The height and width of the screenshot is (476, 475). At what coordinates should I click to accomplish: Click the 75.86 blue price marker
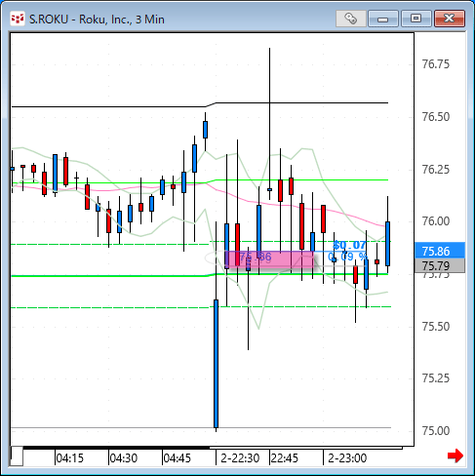pos(440,251)
